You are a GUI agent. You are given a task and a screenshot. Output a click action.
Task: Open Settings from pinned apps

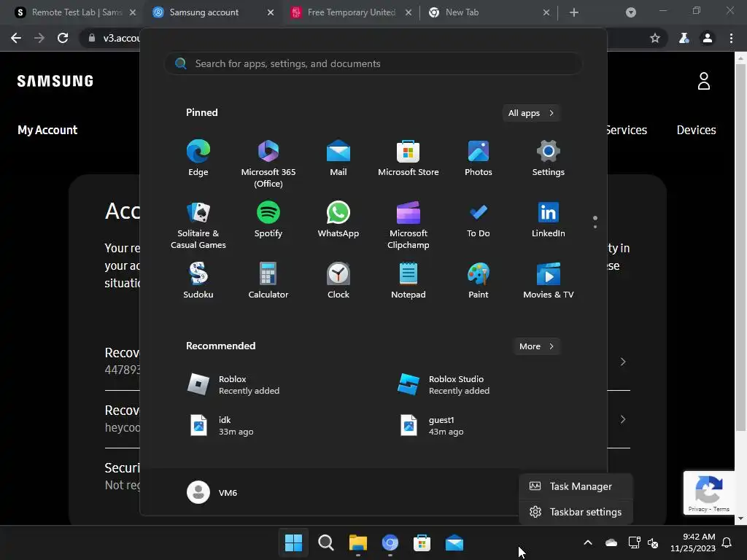pyautogui.click(x=549, y=158)
